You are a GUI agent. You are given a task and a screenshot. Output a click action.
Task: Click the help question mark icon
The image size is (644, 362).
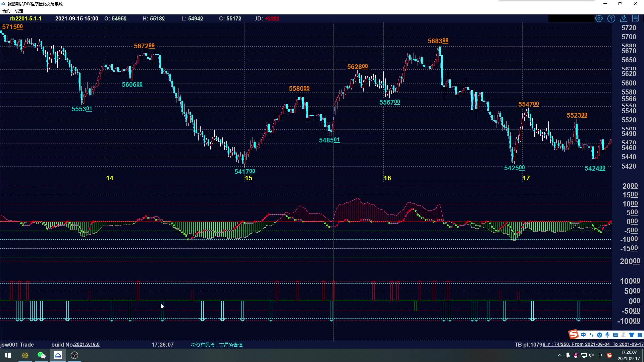pos(611,18)
